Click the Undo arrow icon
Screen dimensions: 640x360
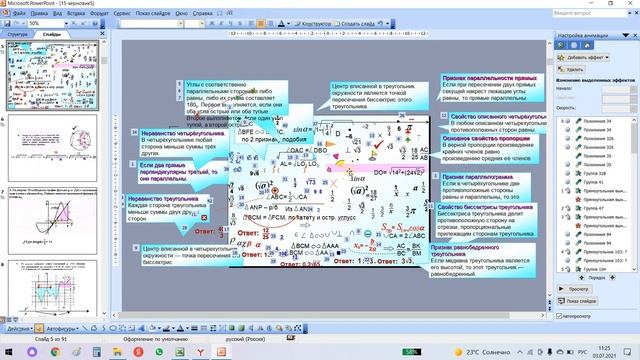click(x=381, y=24)
